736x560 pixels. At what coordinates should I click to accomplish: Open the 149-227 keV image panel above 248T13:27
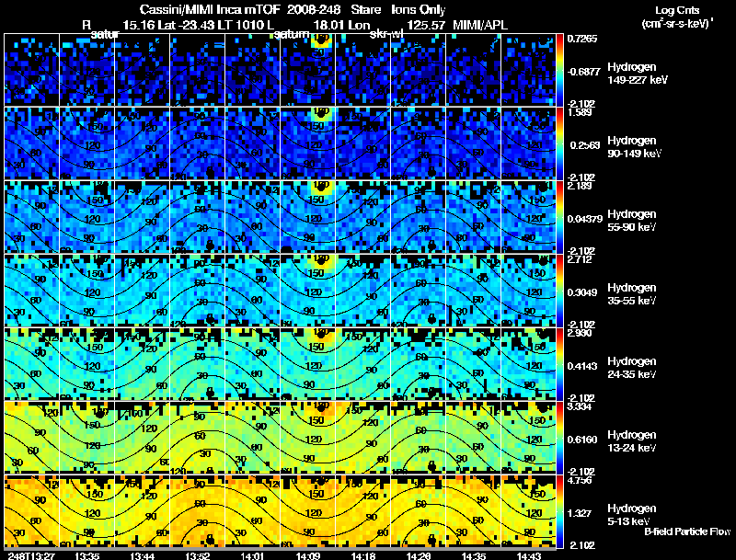tap(31, 70)
